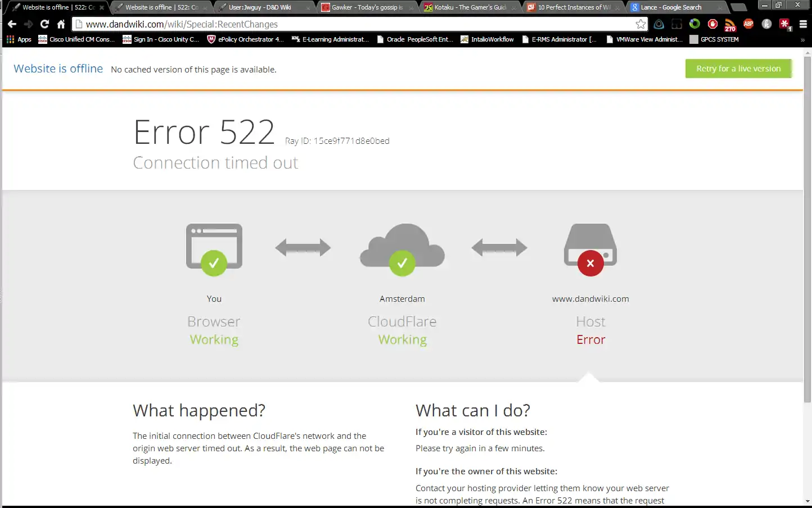This screenshot has width=812, height=508.
Task: Click the browser back arrow
Action: (x=12, y=24)
